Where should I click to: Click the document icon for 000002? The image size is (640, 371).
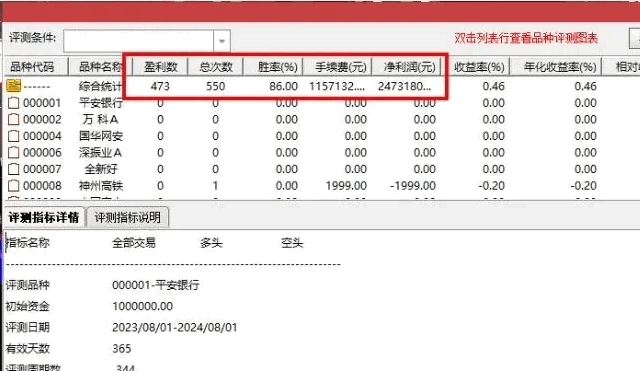coord(13,119)
